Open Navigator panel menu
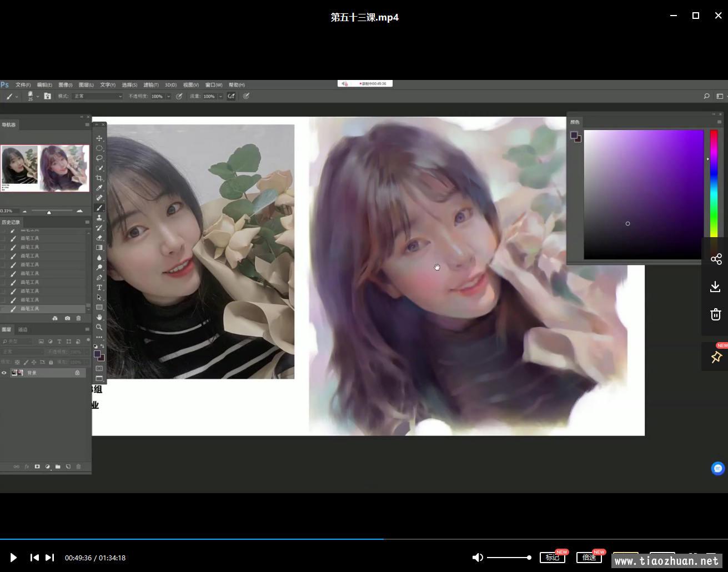728x572 pixels. point(87,124)
